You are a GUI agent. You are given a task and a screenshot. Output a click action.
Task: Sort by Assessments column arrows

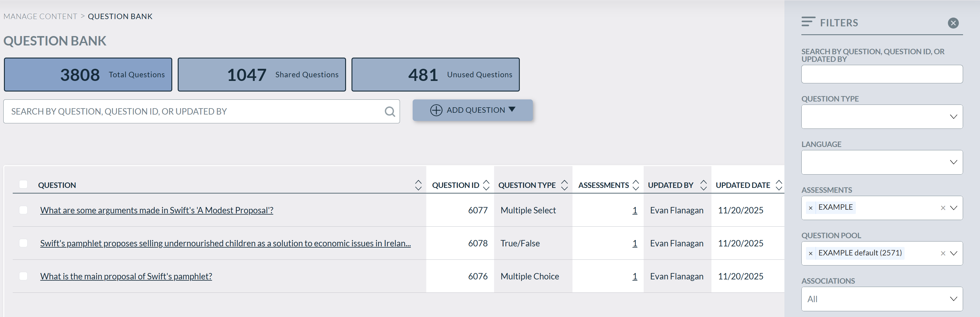pos(636,185)
